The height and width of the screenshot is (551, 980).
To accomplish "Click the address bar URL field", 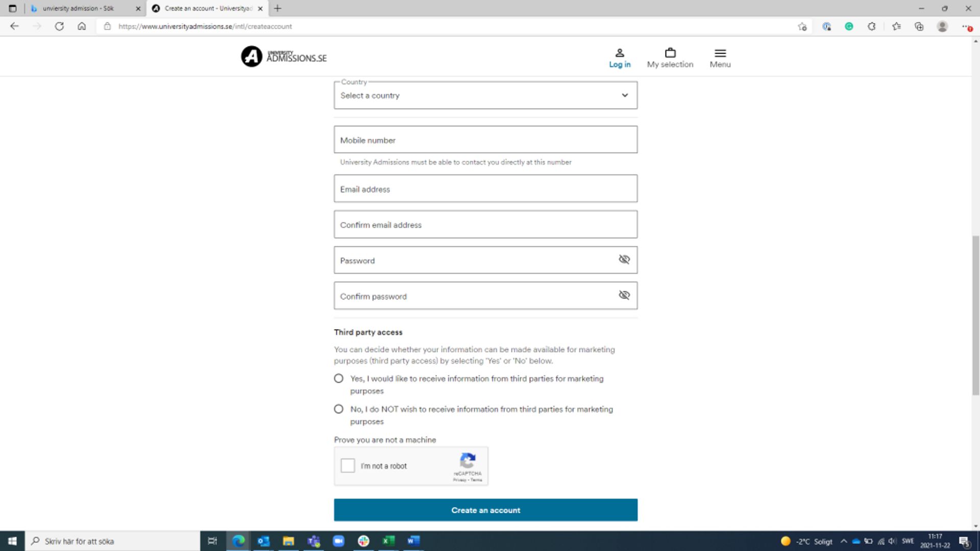I will click(205, 26).
